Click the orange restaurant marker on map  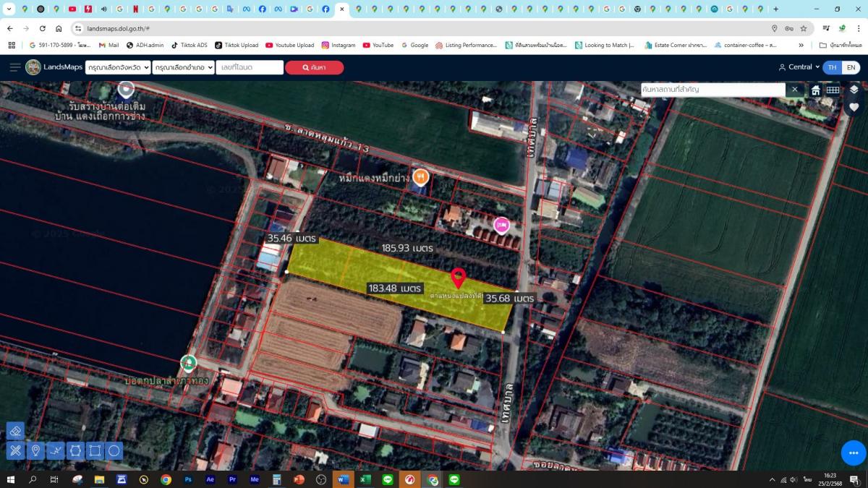420,177
